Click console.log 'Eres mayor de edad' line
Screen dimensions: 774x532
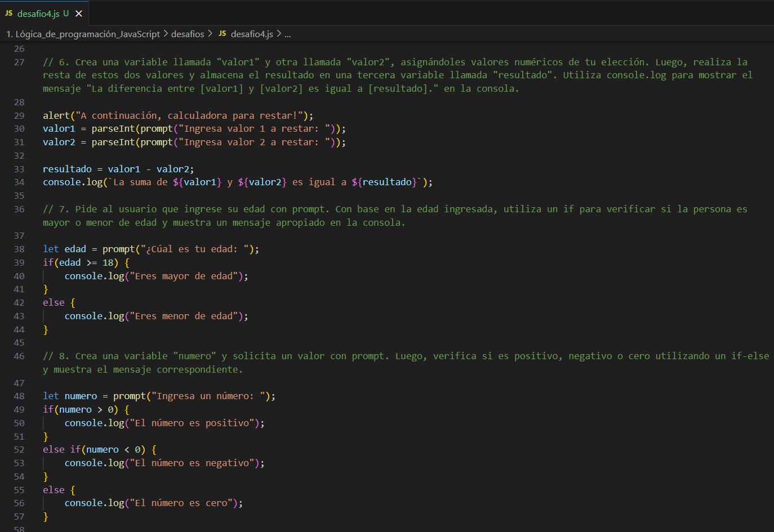pos(156,276)
